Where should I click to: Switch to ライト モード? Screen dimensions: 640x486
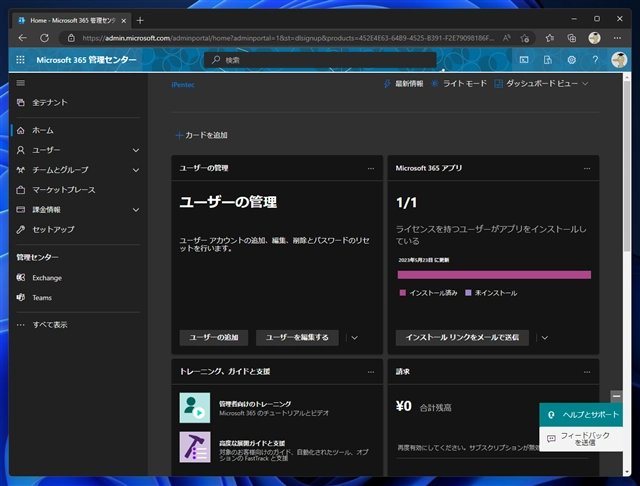pos(459,84)
